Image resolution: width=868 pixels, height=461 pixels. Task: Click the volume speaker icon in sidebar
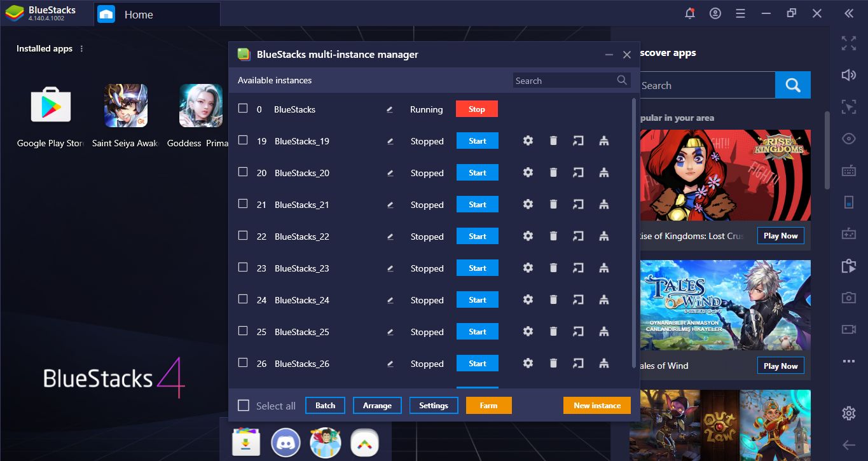point(849,75)
